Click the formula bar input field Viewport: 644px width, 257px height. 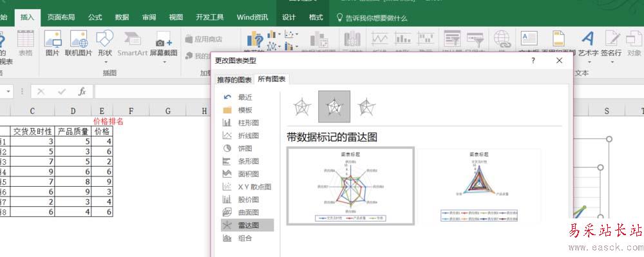(152, 91)
